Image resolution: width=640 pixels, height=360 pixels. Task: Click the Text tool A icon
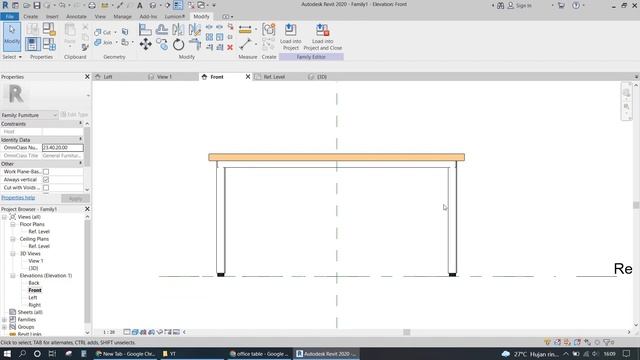140,5
